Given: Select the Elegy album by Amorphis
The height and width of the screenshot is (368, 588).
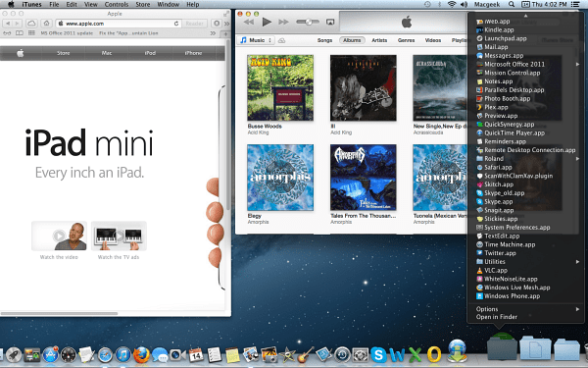Looking at the screenshot, I should pyautogui.click(x=280, y=178).
